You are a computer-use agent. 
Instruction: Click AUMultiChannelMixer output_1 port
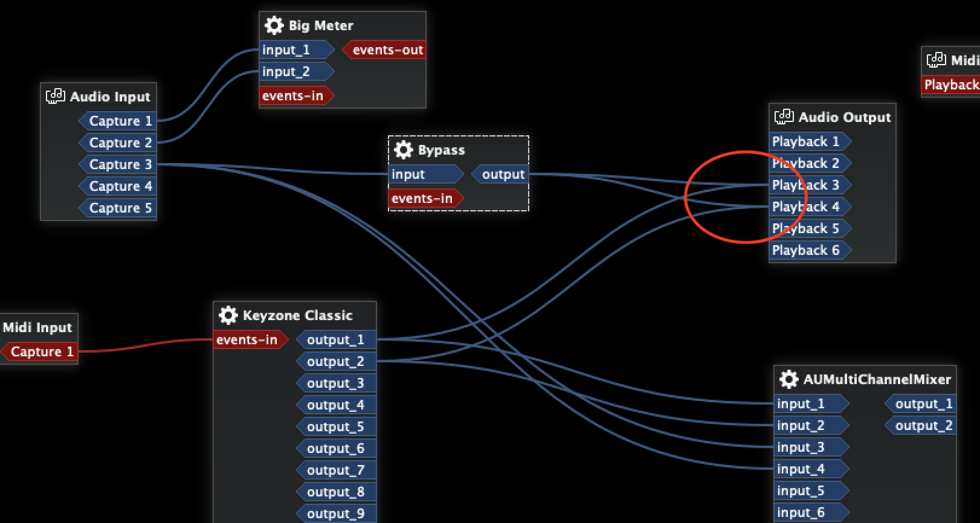(x=921, y=403)
